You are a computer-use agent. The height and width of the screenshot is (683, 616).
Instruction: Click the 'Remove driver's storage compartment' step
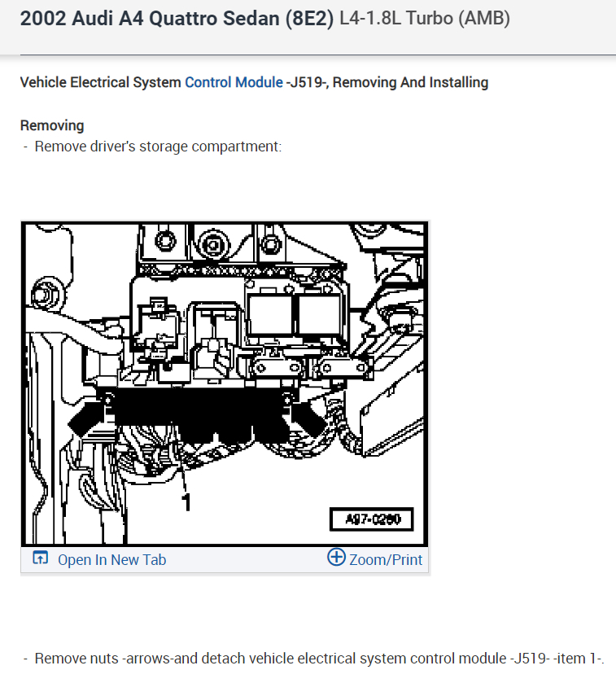pos(158,147)
